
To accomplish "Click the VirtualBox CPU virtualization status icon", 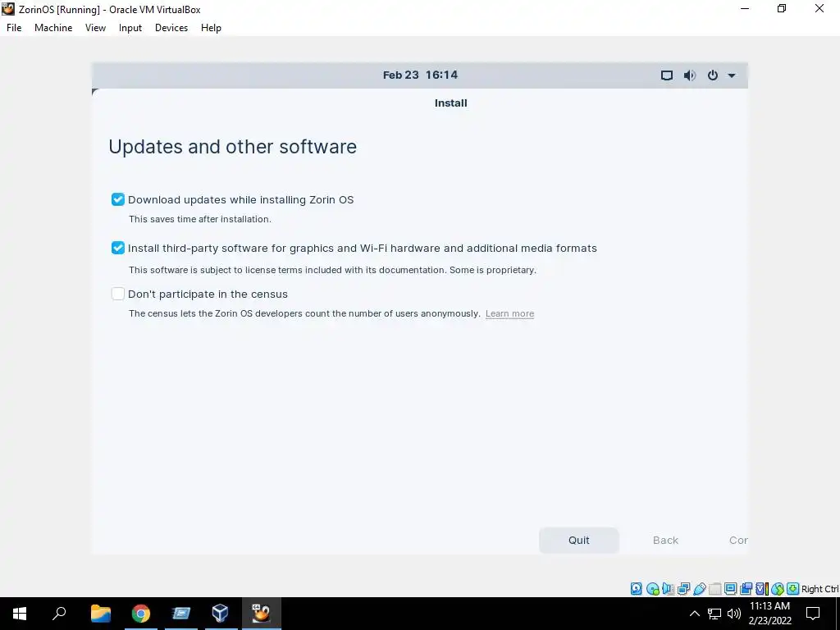I will 762,589.
